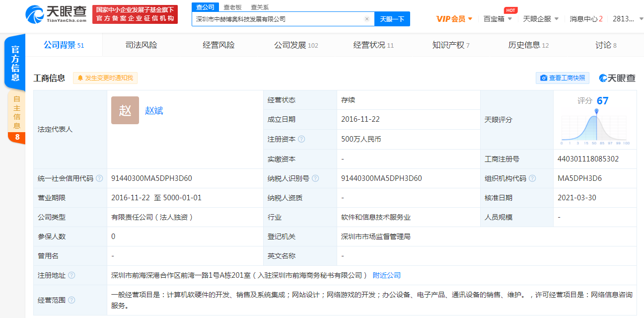Click the help icon next to 纳税人识别号

(316, 178)
